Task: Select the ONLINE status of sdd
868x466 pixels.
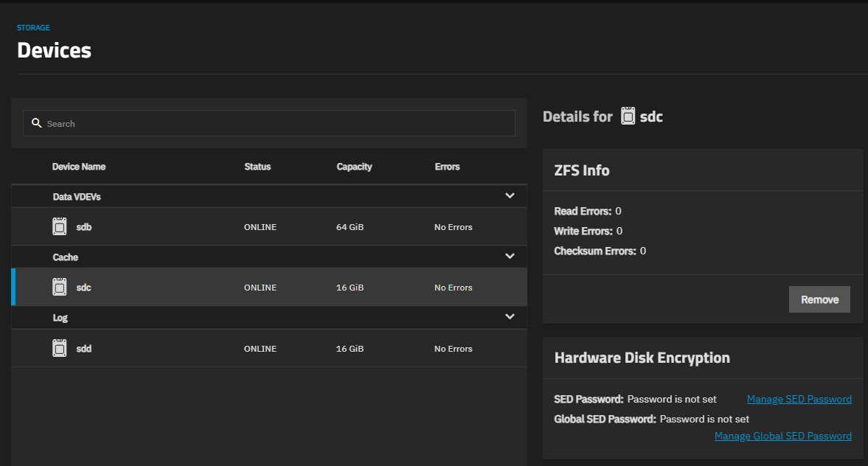Action: click(x=260, y=349)
